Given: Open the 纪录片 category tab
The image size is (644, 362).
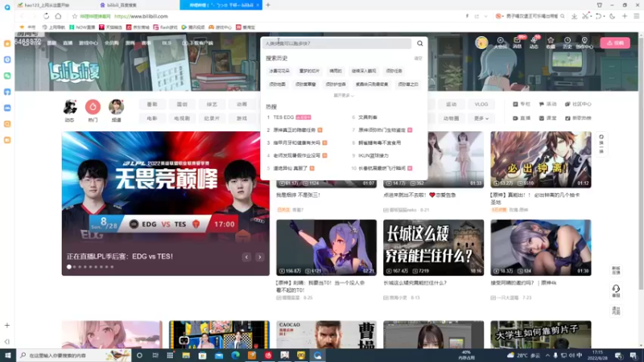Looking at the screenshot, I should [x=212, y=118].
